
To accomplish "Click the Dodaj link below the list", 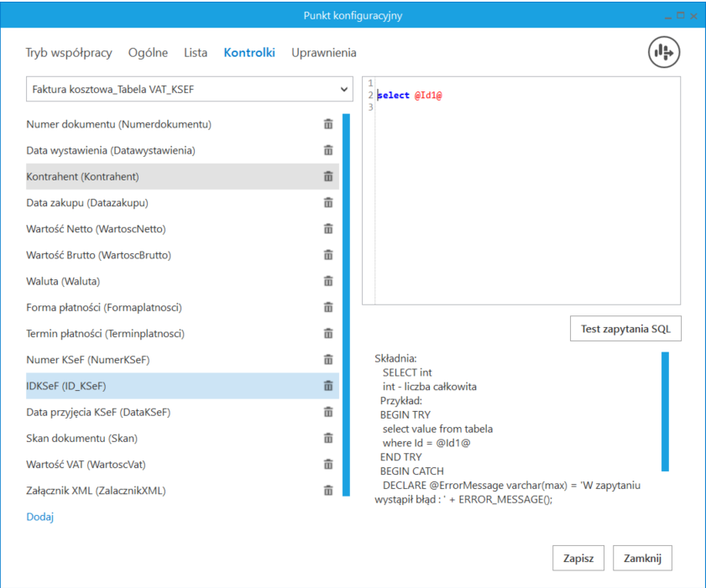I will pos(39,517).
